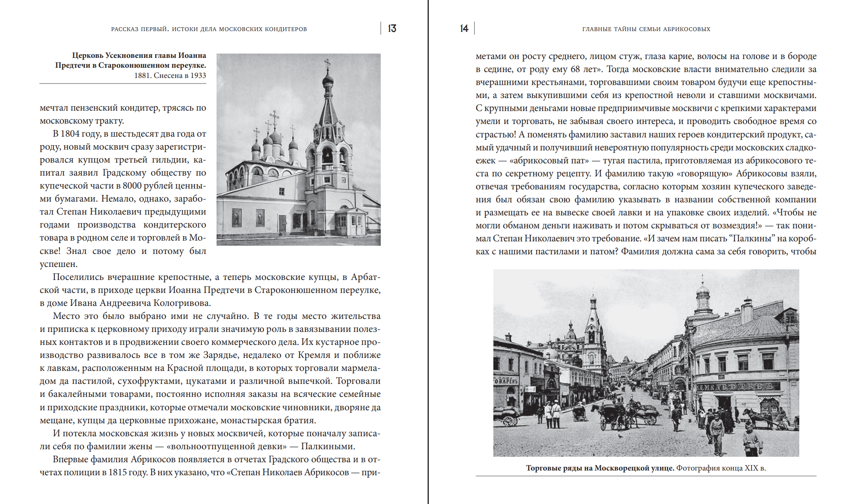Screen dimensions: 856x504
Task: Click the caption 'Церковь Усекновения главы Иоанна'
Action: 139,56
